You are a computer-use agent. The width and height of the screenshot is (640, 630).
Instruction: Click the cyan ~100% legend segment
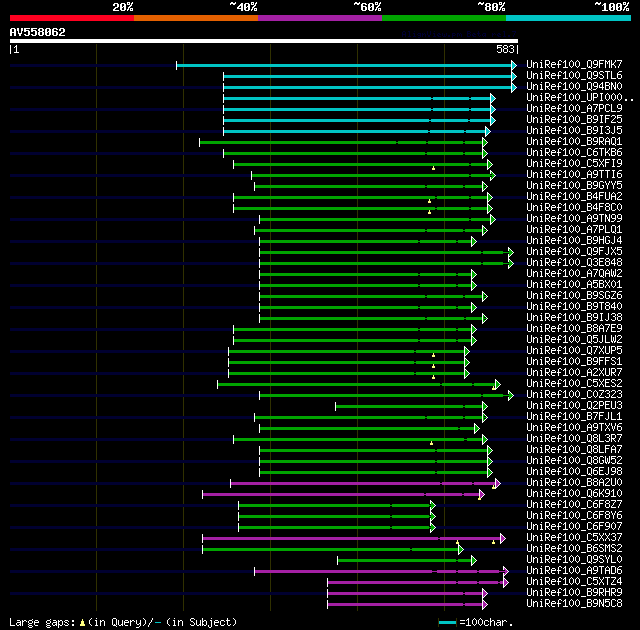pyautogui.click(x=569, y=18)
